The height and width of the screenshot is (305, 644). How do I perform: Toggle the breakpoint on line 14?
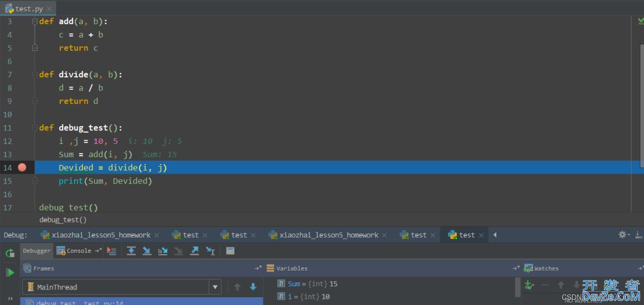[x=22, y=167]
